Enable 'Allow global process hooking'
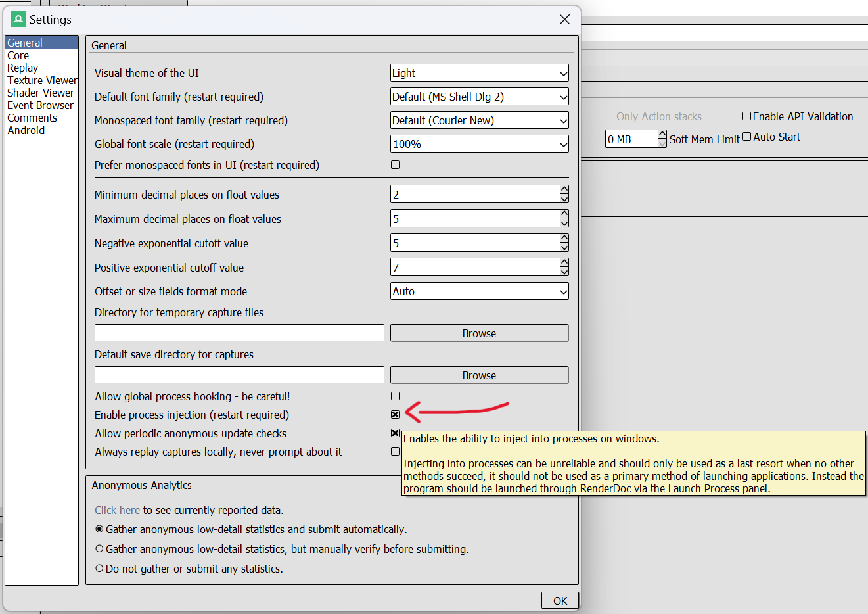This screenshot has width=868, height=614. point(395,396)
